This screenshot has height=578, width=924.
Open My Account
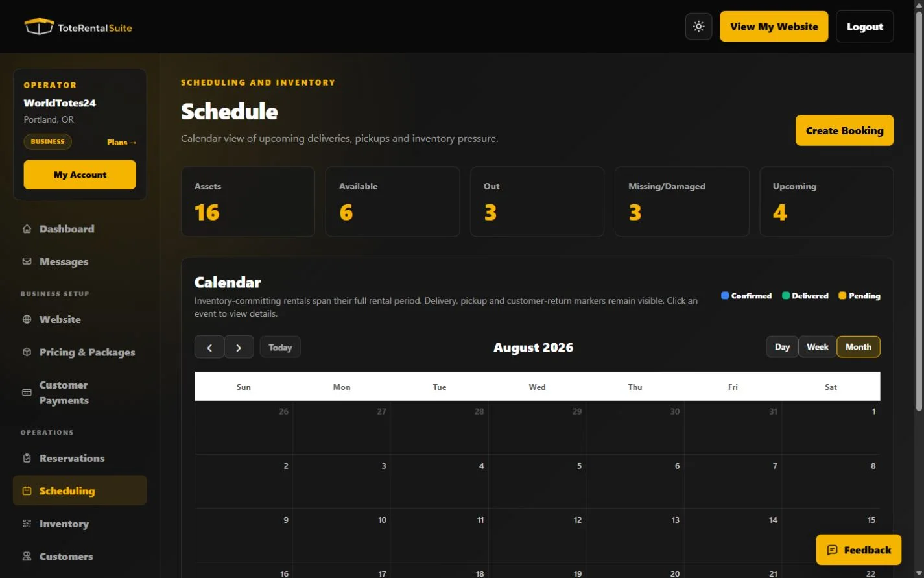80,175
